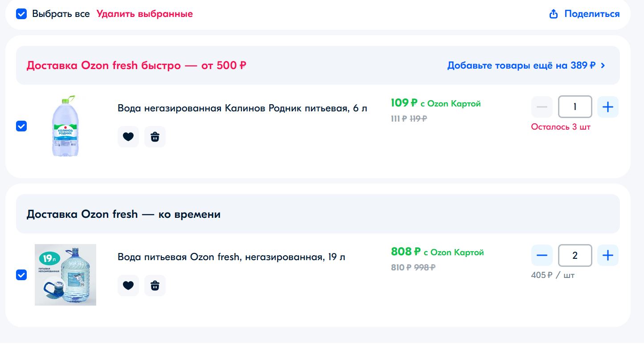This screenshot has height=347, width=644.
Task: Click the Kalinov Rodnik bottle thumbnail
Action: (65, 126)
